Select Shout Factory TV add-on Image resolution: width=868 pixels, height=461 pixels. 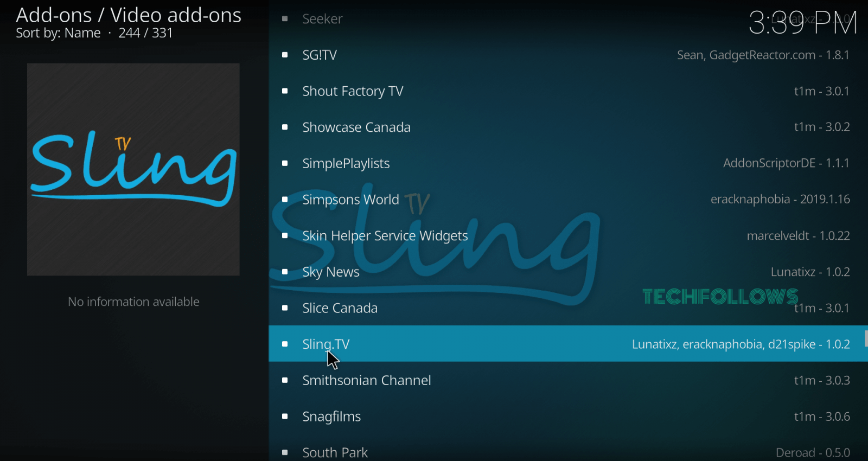567,91
